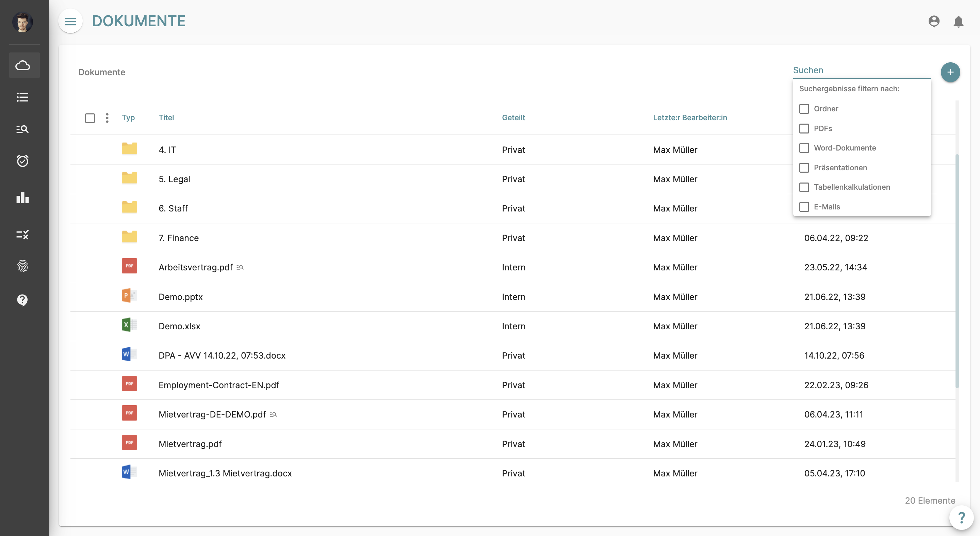Open the list view sidebar icon
980x536 pixels.
(23, 97)
